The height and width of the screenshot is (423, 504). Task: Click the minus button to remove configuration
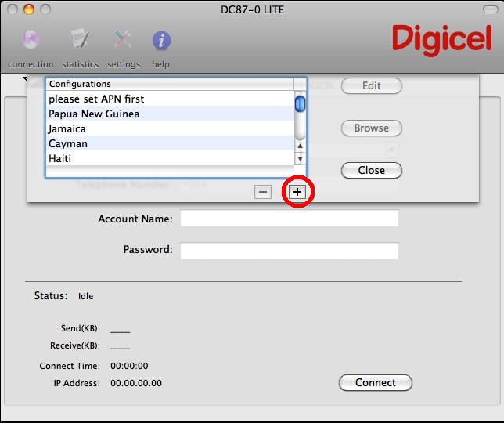click(x=263, y=192)
